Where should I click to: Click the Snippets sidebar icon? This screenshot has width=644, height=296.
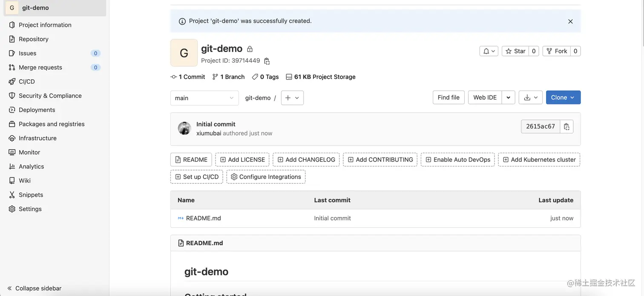tap(11, 194)
